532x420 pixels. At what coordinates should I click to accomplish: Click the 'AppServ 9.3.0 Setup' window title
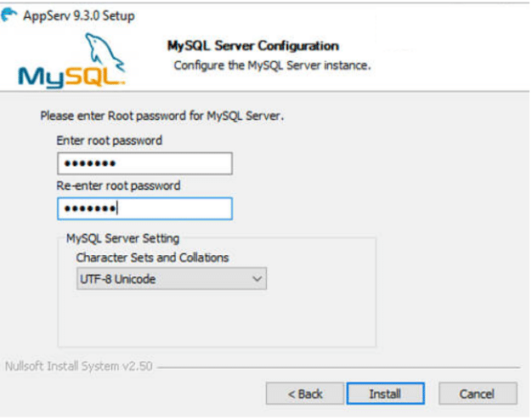point(79,15)
